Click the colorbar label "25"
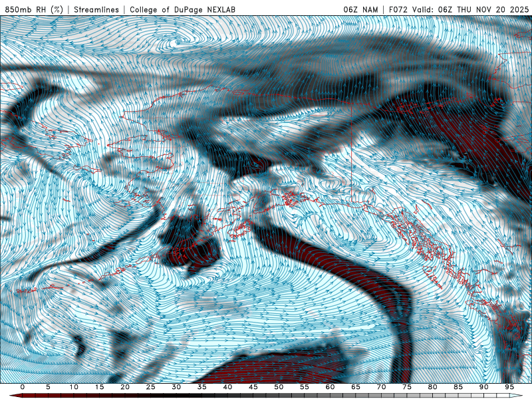 (150, 387)
